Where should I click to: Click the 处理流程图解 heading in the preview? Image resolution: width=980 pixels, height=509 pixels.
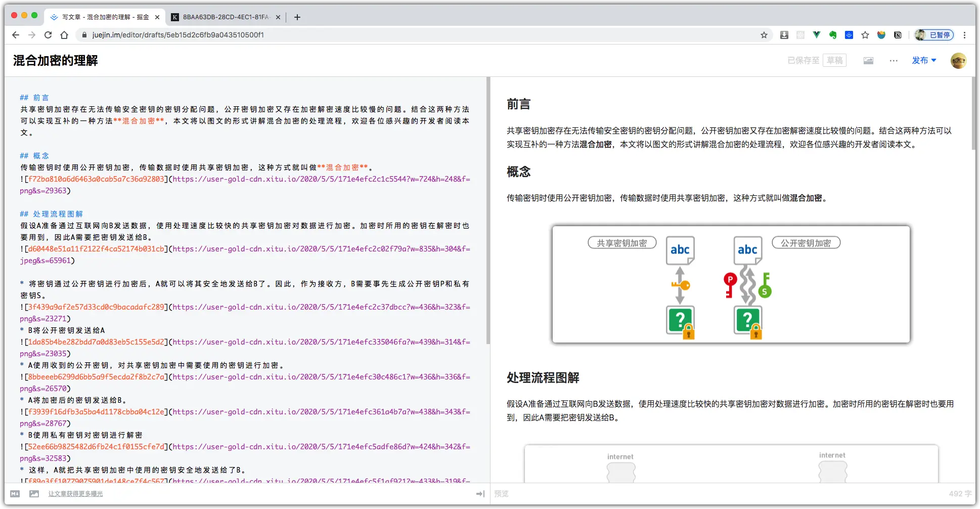pyautogui.click(x=543, y=378)
